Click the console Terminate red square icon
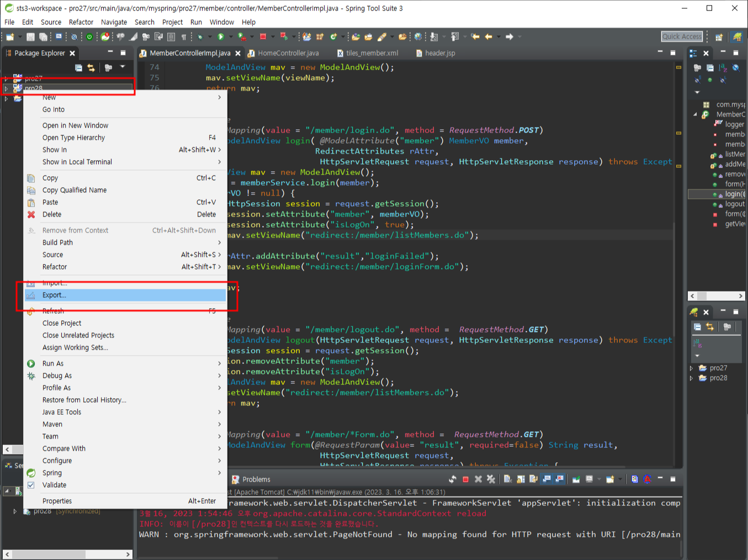 (x=465, y=479)
